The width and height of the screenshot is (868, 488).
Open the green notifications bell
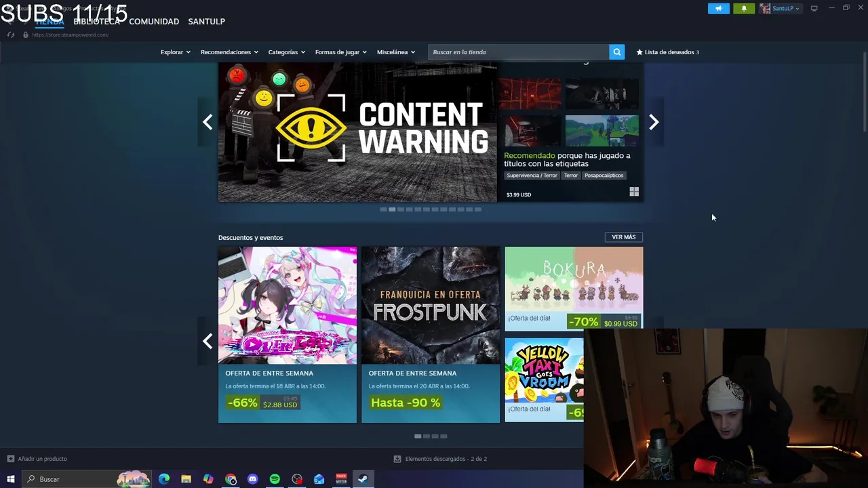[744, 8]
